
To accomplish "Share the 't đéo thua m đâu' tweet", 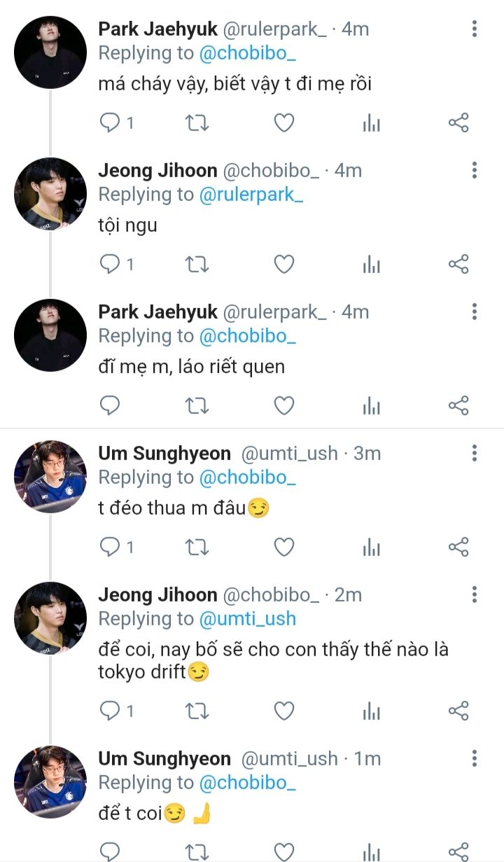I will click(458, 547).
